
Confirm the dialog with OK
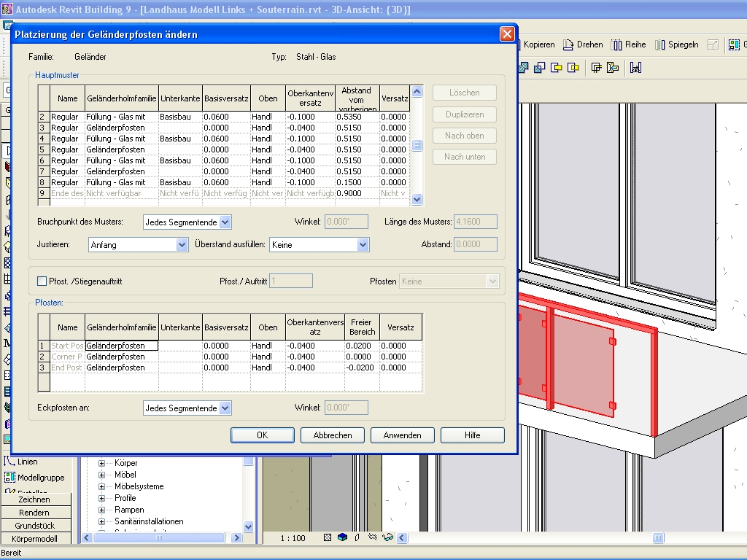(263, 435)
